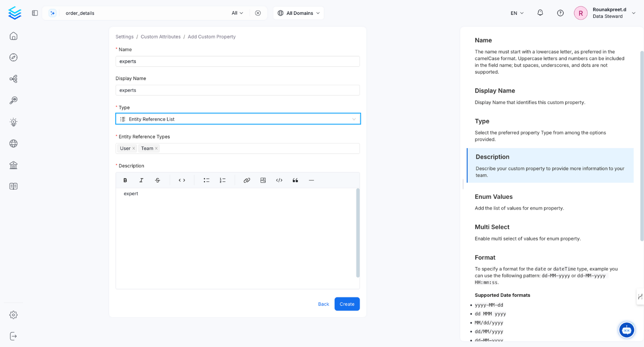Insert an image into the description
The height and width of the screenshot is (347, 644).
click(x=263, y=180)
